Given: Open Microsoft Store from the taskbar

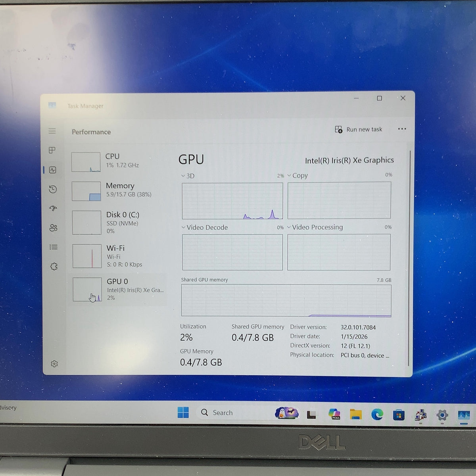Looking at the screenshot, I should [x=399, y=415].
